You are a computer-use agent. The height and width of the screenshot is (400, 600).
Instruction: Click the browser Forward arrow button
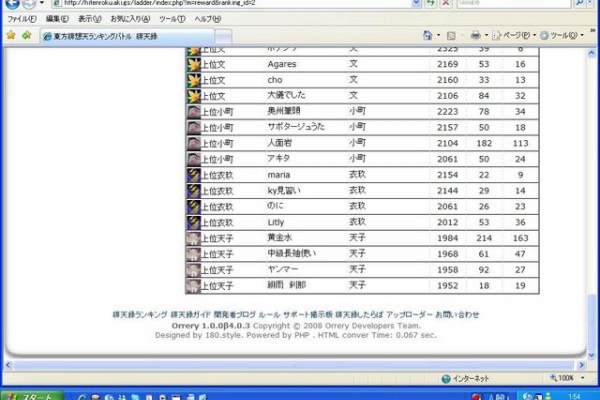point(29,3)
